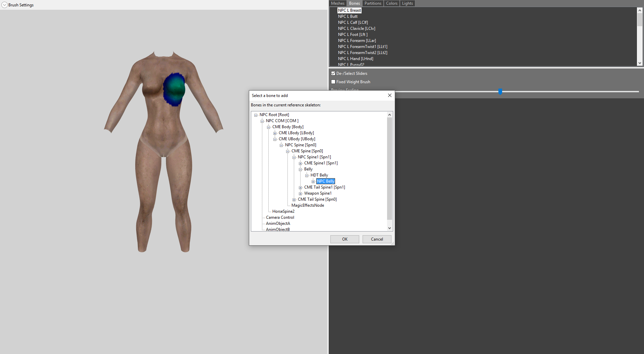Screen dimensions: 644x354
Task: Expand CME Tail Spine1 [Spn1] node
Action: (301, 188)
